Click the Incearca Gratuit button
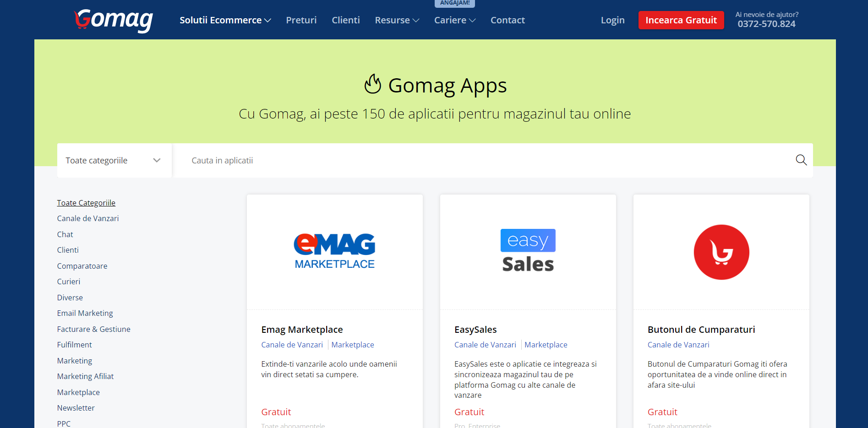Image resolution: width=868 pixels, height=428 pixels. pos(681,20)
